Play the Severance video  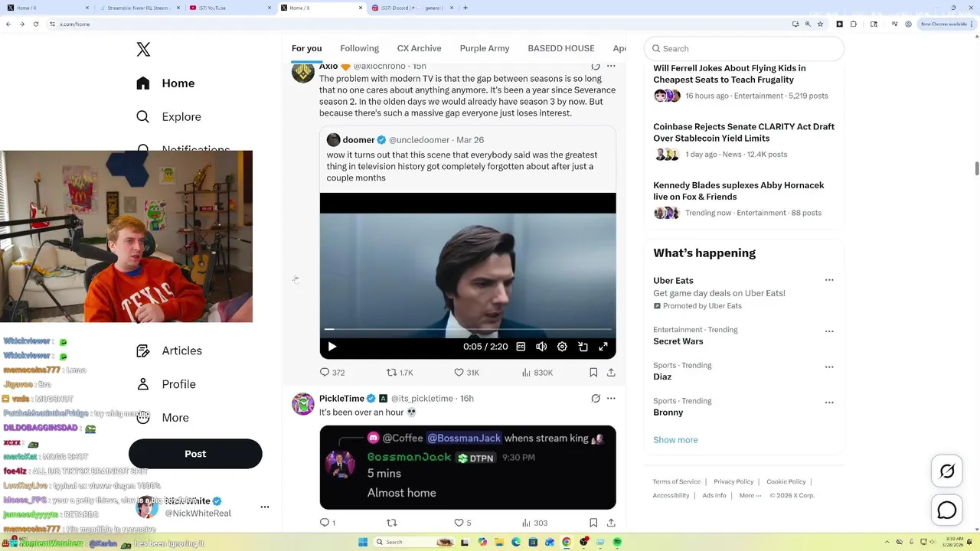point(332,347)
